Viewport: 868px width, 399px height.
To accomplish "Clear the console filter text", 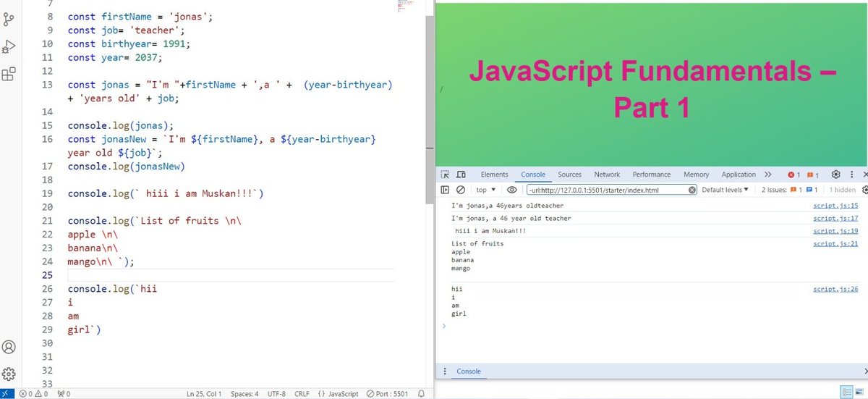I will point(692,190).
